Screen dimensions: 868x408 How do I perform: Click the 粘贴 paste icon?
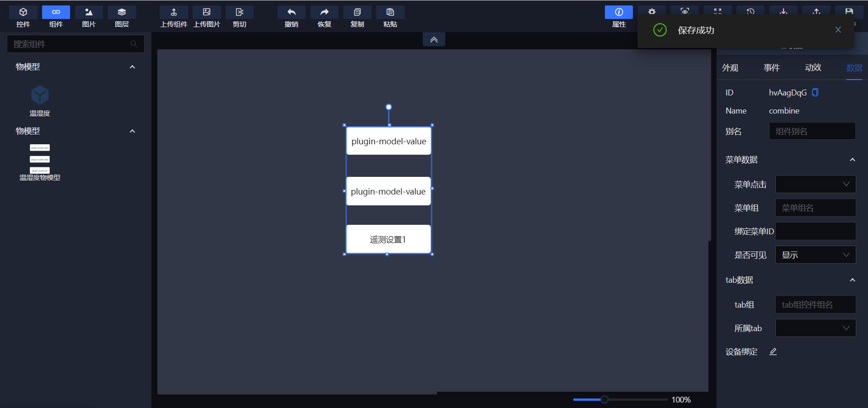click(390, 12)
